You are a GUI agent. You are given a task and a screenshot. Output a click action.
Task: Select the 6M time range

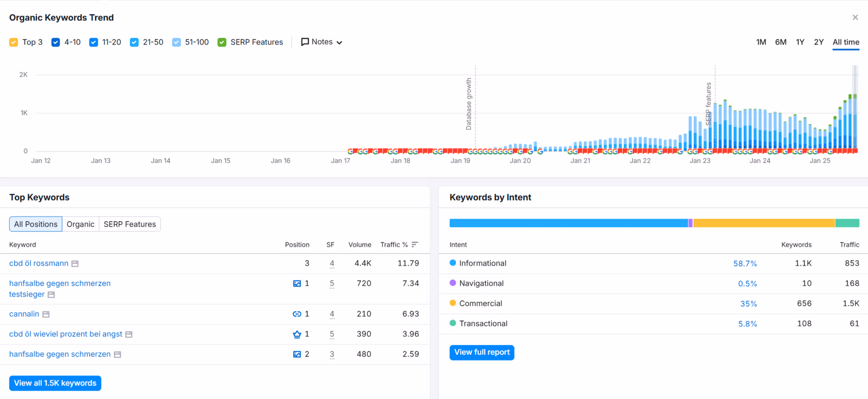point(780,42)
